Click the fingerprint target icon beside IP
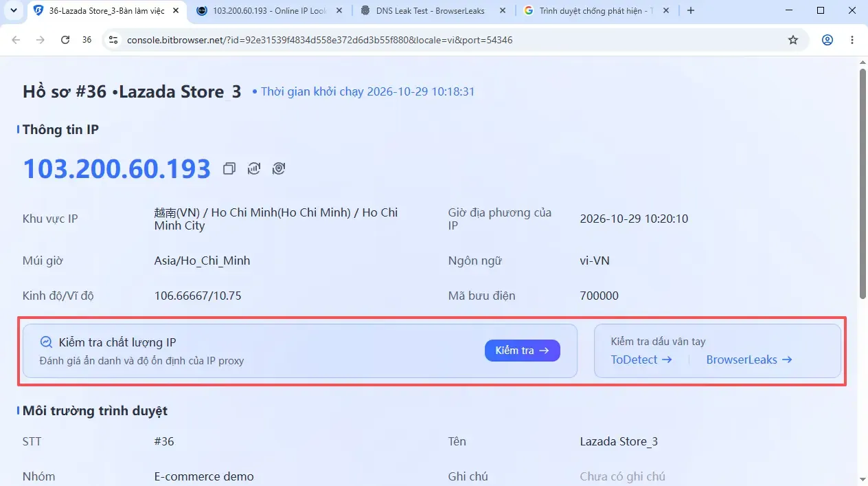Viewport: 868px width, 486px height. point(279,168)
